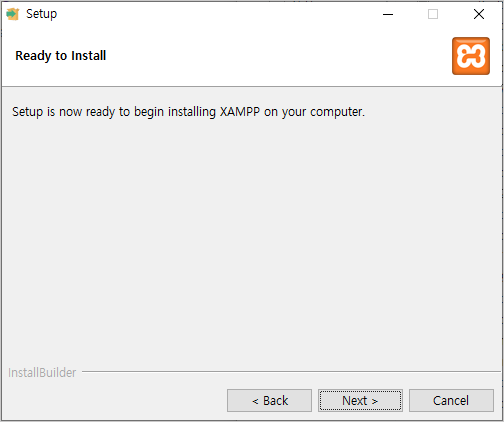This screenshot has width=504, height=422.
Task: Click the Setup installer icon in title bar
Action: click(x=13, y=14)
